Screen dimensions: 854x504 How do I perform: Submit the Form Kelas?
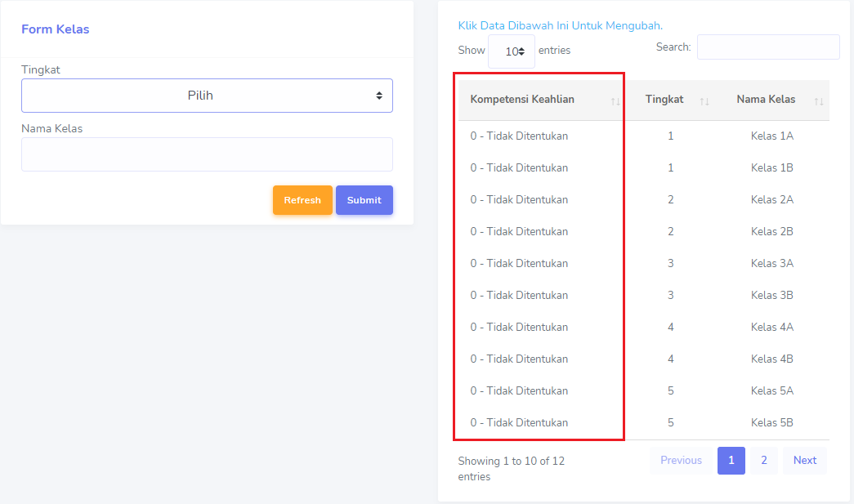[364, 200]
